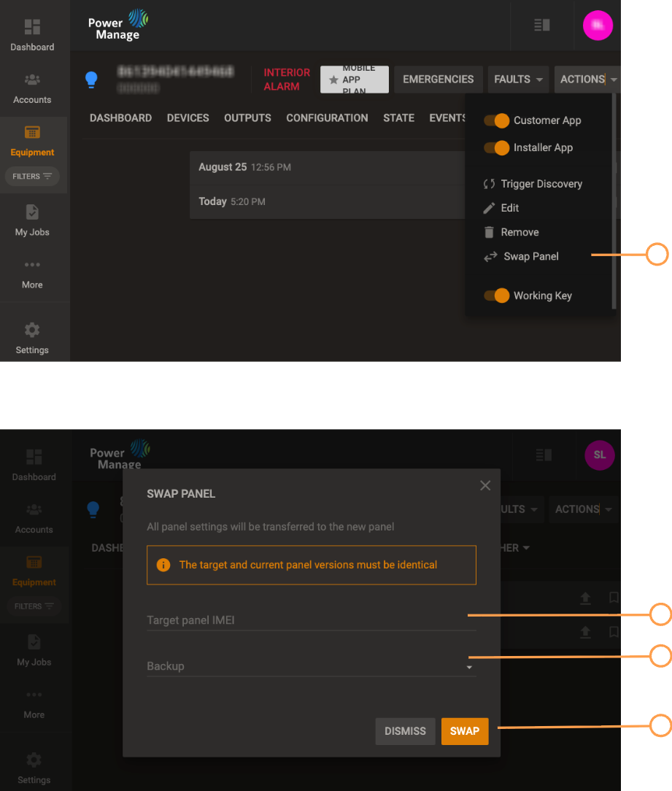Turn off the Working Key toggle
The width and height of the screenshot is (672, 791).
496,295
